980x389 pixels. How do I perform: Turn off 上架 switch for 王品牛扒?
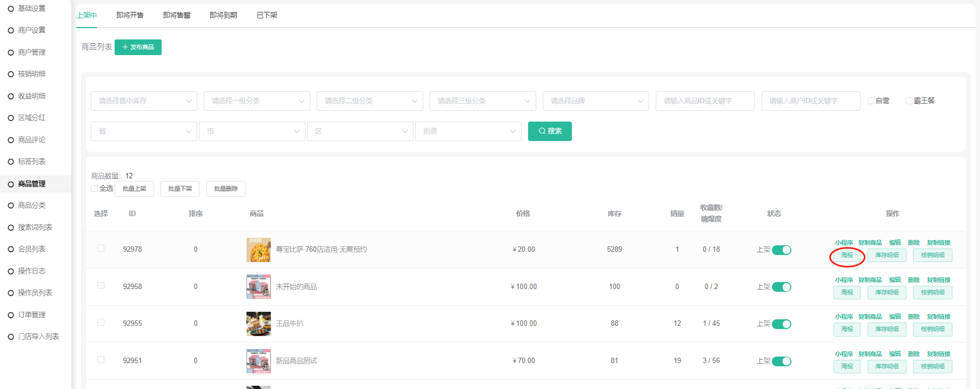pos(781,324)
